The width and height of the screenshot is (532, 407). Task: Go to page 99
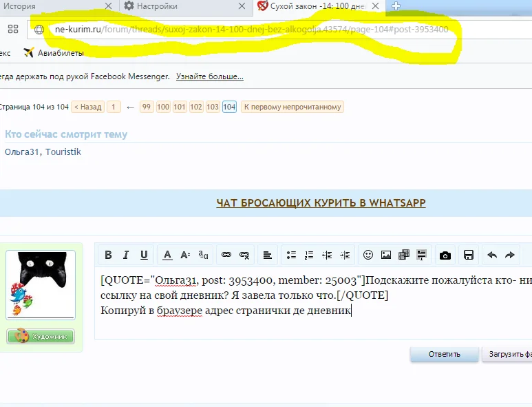point(146,107)
